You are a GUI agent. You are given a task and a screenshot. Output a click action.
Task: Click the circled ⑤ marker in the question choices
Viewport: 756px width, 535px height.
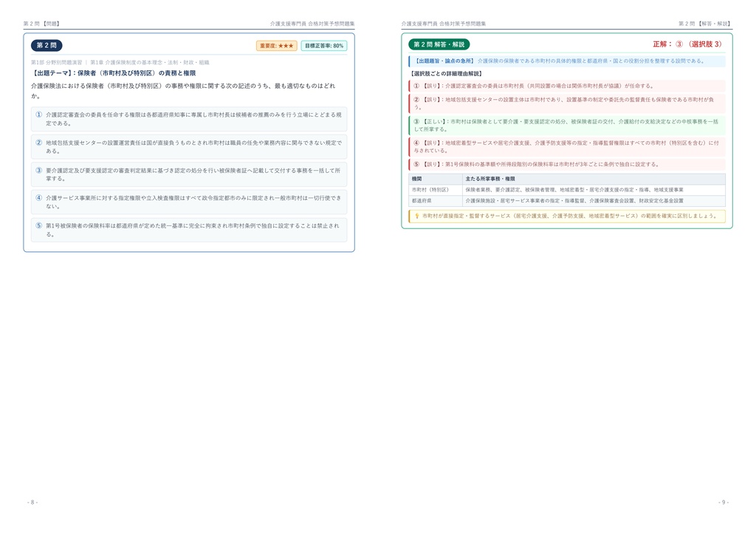coord(39,225)
